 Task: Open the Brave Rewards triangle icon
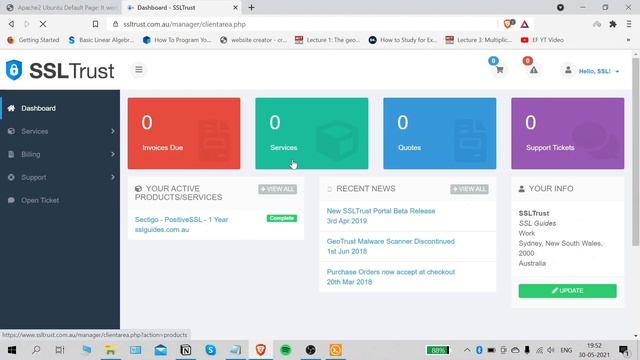point(524,24)
